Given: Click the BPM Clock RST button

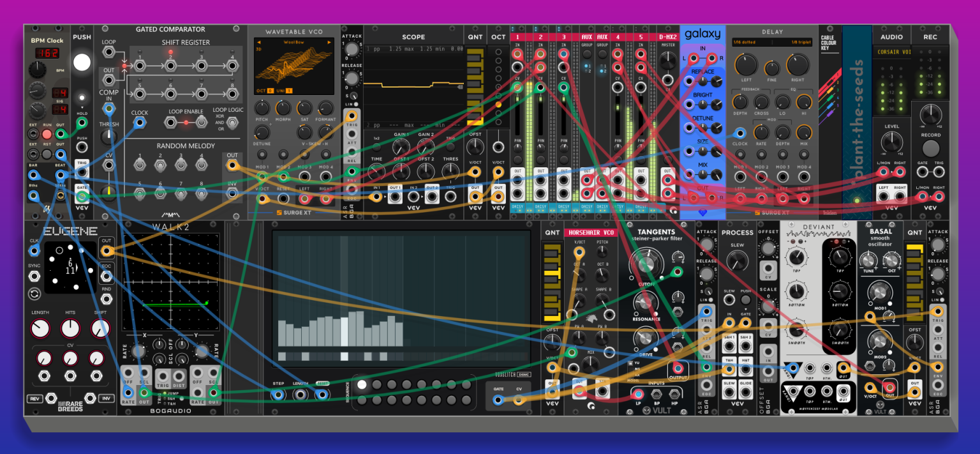Looking at the screenshot, I should point(47,154).
